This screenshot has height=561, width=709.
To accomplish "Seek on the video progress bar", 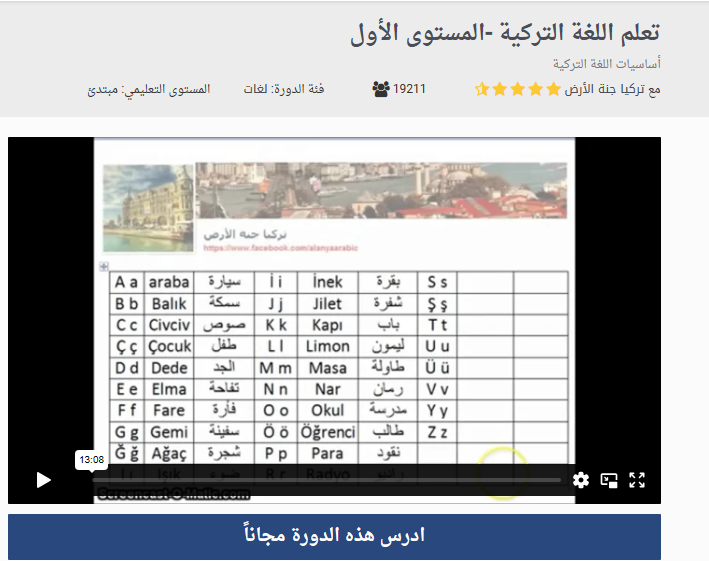I will point(320,480).
